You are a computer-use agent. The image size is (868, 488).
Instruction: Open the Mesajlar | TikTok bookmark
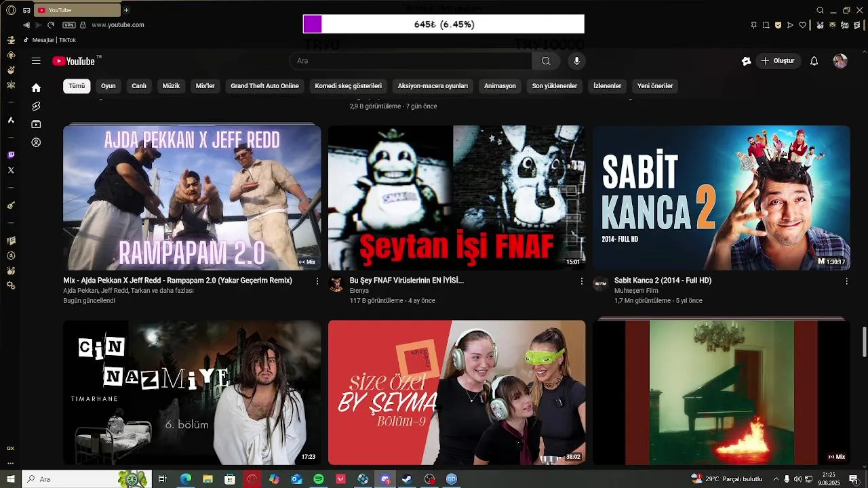coord(50,40)
